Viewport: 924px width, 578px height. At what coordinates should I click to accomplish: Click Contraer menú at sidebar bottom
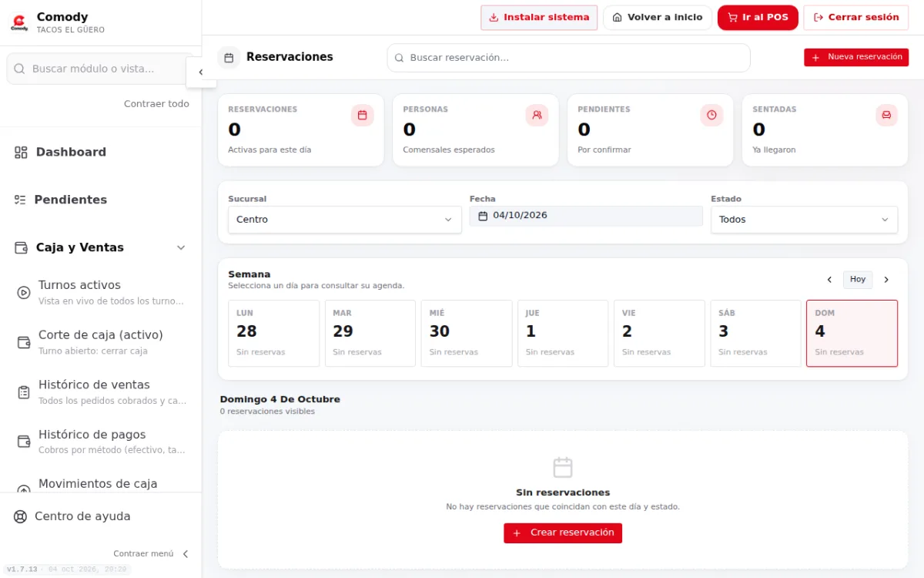pyautogui.click(x=151, y=553)
